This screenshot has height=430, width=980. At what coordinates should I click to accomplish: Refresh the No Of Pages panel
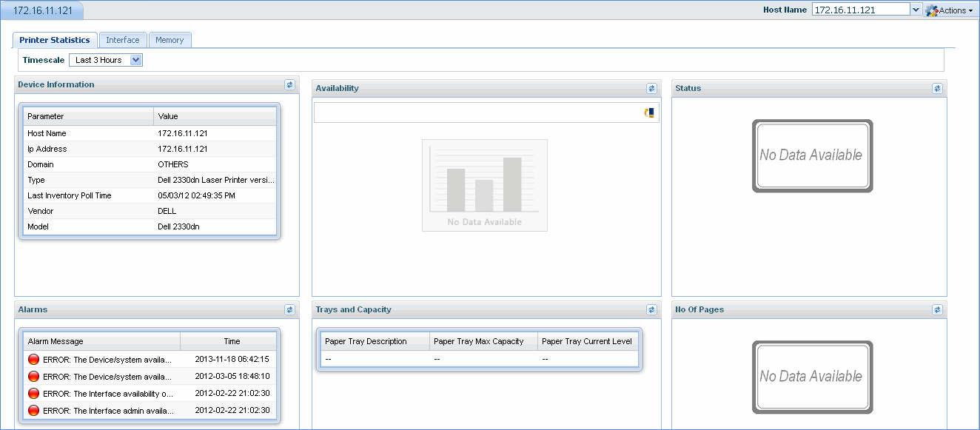pos(937,310)
